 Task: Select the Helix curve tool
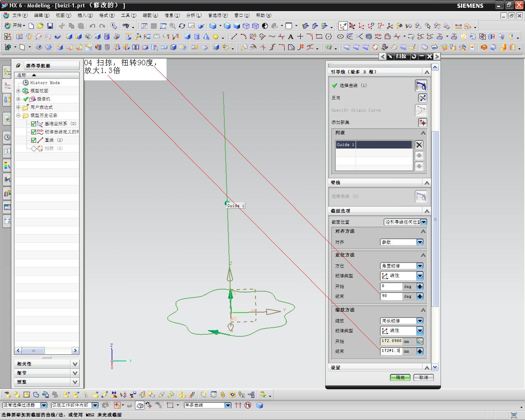[369, 37]
